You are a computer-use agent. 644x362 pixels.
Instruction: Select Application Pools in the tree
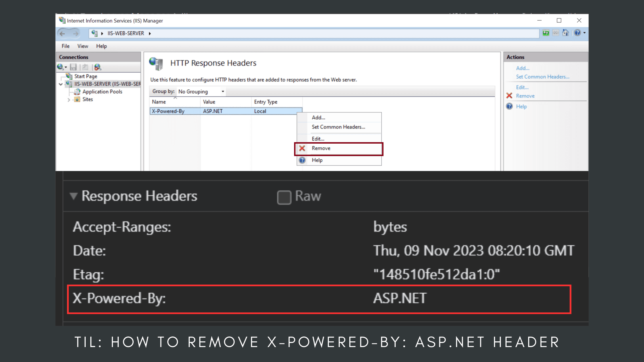click(x=102, y=91)
